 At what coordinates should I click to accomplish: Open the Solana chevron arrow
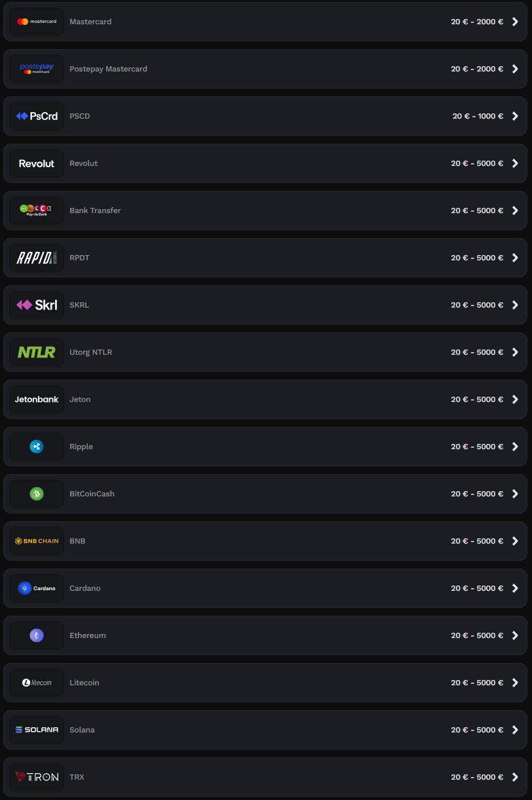click(x=515, y=730)
